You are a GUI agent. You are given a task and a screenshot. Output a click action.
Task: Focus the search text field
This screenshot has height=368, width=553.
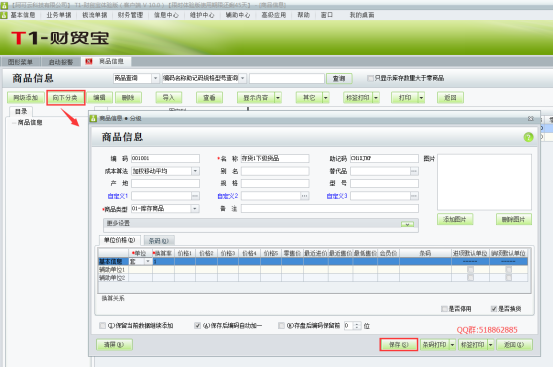pyautogui.click(x=287, y=78)
